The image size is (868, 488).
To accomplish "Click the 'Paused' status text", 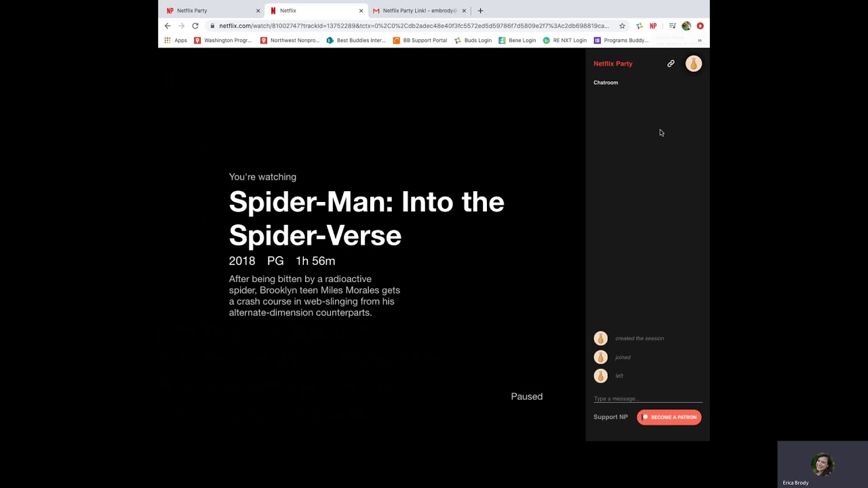I will pyautogui.click(x=527, y=396).
